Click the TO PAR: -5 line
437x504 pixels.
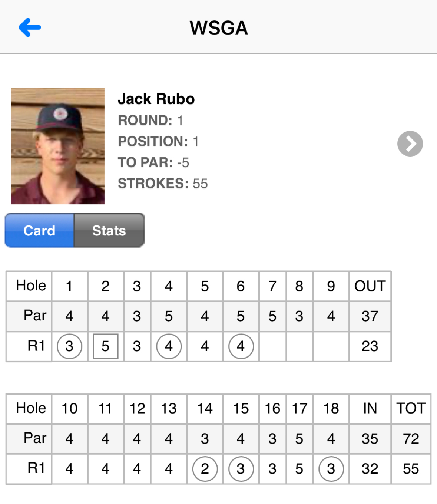(153, 162)
